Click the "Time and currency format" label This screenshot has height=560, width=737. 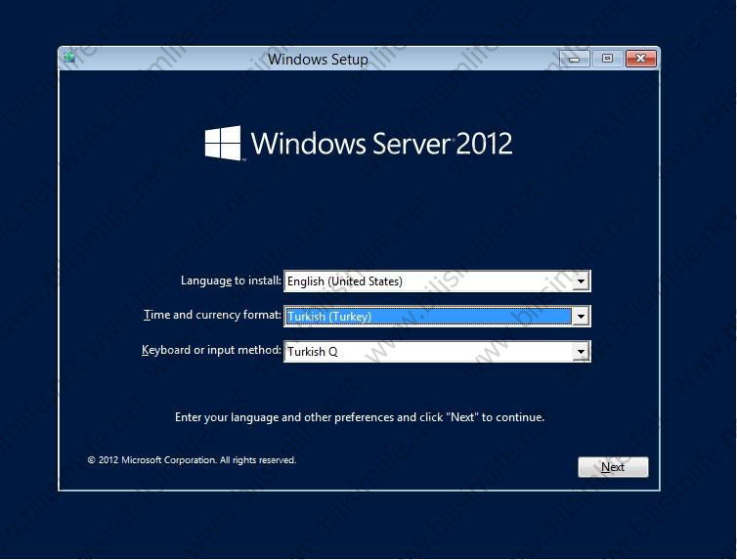(x=212, y=315)
